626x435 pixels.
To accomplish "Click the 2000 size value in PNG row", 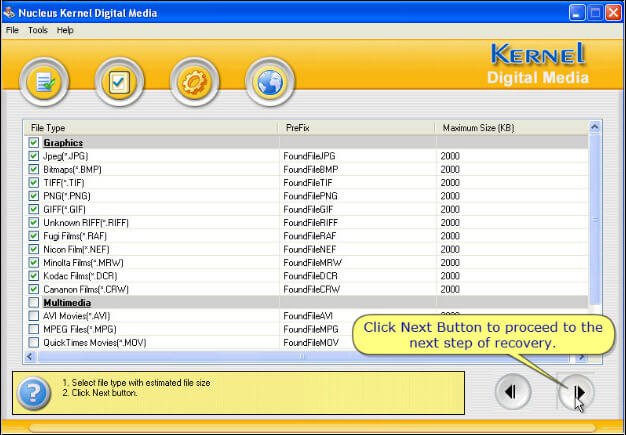I will click(x=450, y=196).
